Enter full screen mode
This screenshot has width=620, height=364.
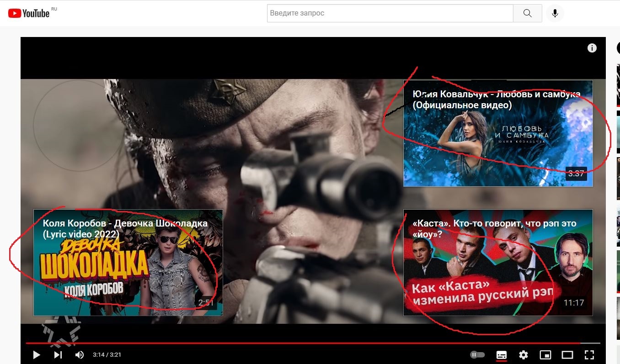coord(589,355)
